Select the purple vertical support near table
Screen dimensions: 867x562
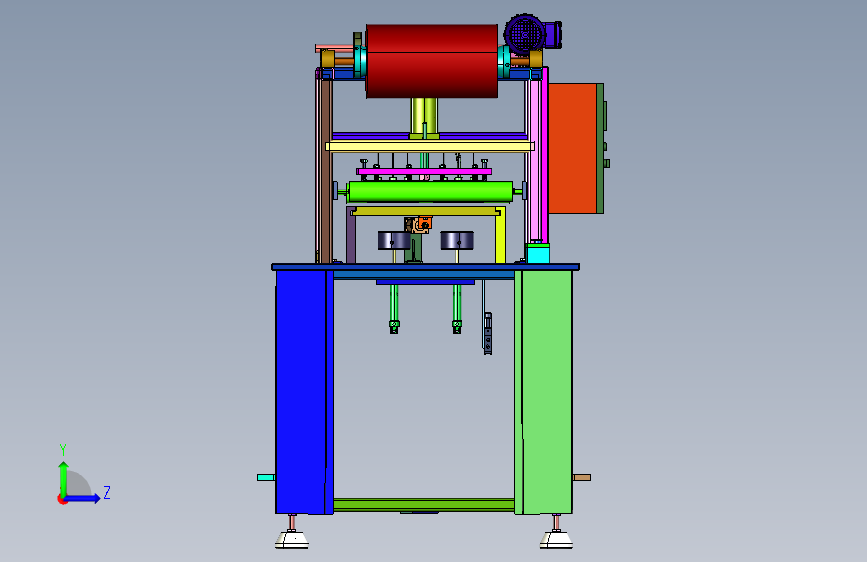coord(351,235)
